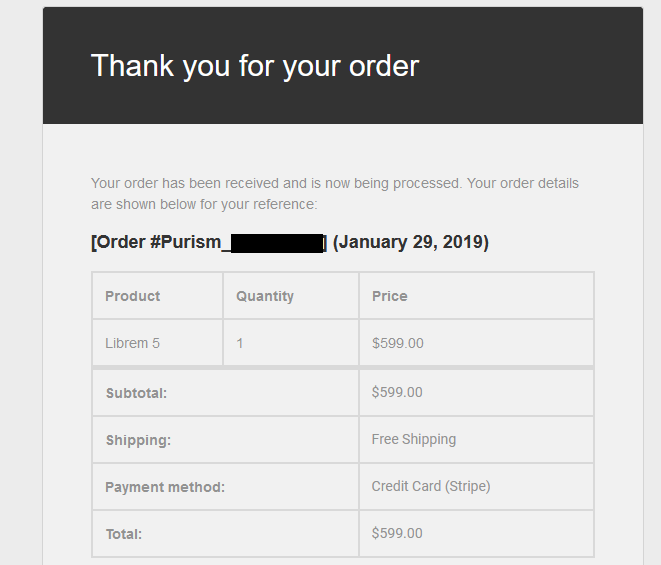Click the quantity value 1

pyautogui.click(x=239, y=343)
